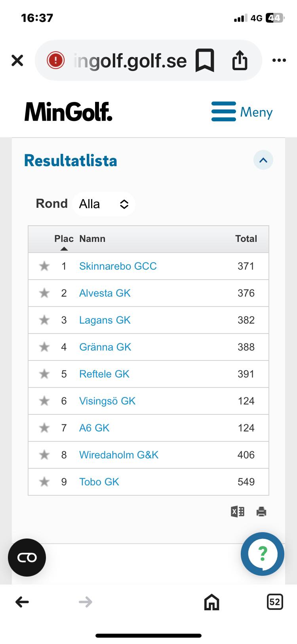
Task: Open the Rond dropdown showing Alla
Action: pyautogui.click(x=104, y=204)
